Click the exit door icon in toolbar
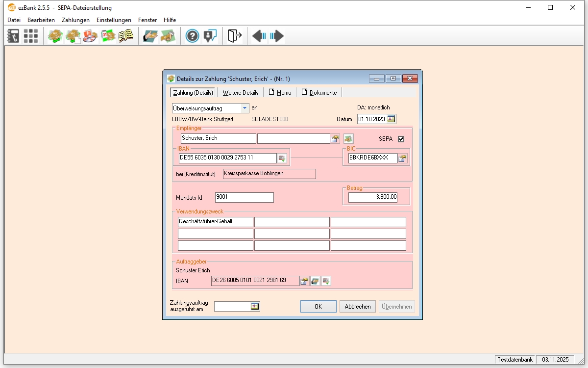Image resolution: width=588 pixels, height=368 pixels. point(235,36)
